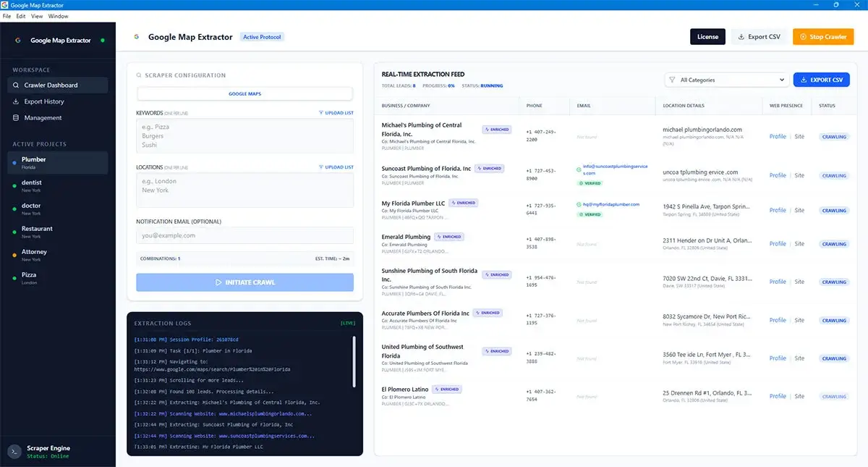The height and width of the screenshot is (467, 868).
Task: Focus the Keywords text area
Action: (244, 136)
